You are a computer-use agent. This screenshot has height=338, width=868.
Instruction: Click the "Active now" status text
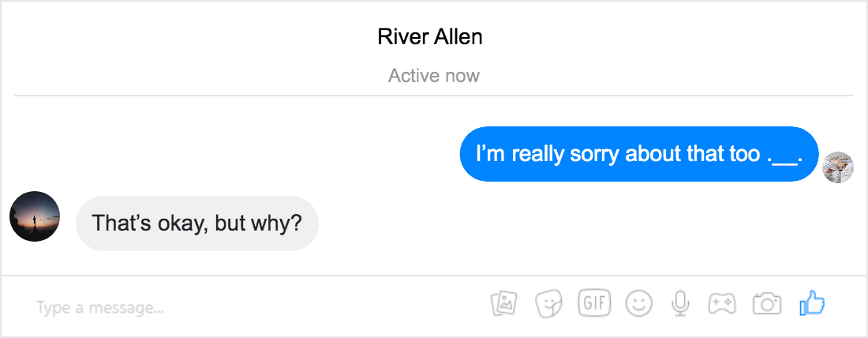coord(433,75)
